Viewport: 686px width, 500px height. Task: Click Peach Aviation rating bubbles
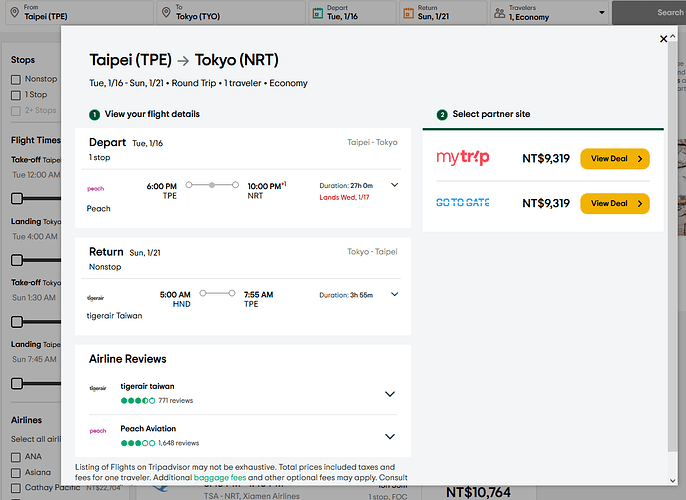(x=138, y=443)
